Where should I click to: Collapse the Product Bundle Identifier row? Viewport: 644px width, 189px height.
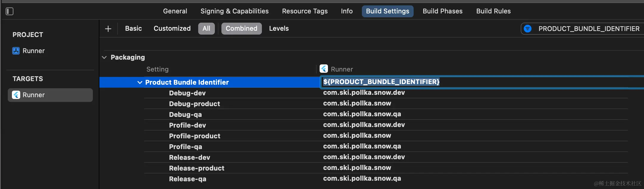click(x=140, y=82)
